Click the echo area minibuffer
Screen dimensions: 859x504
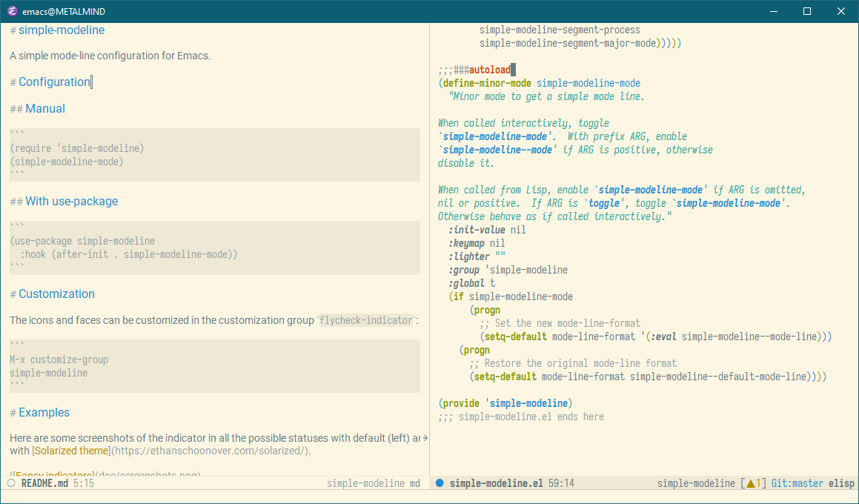[430, 497]
